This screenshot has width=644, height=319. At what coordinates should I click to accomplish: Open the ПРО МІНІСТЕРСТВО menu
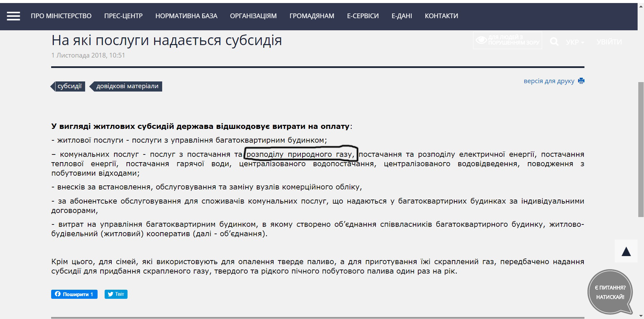click(x=61, y=16)
